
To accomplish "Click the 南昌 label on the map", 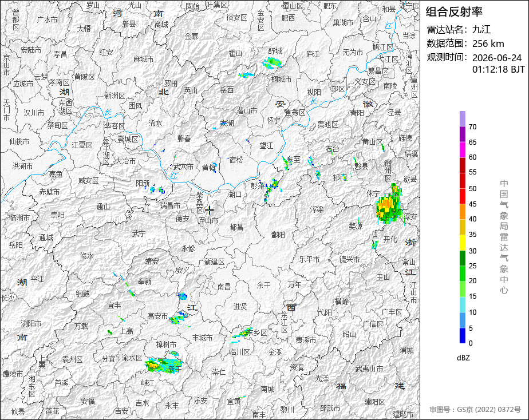I will [x=224, y=287].
